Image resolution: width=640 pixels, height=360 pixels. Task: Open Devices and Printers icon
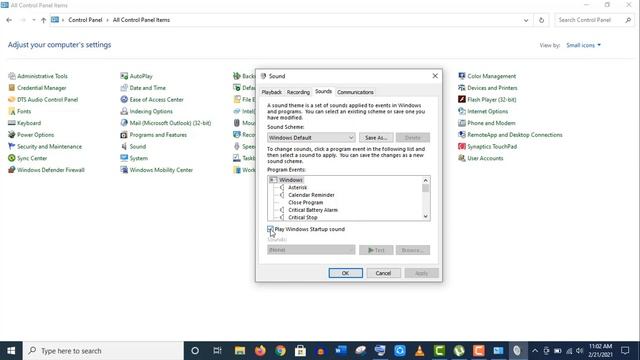[x=462, y=88]
